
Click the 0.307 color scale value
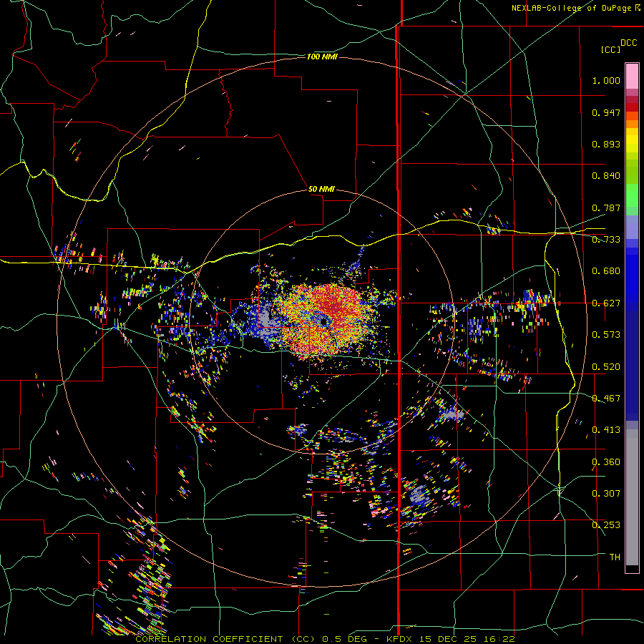606,494
